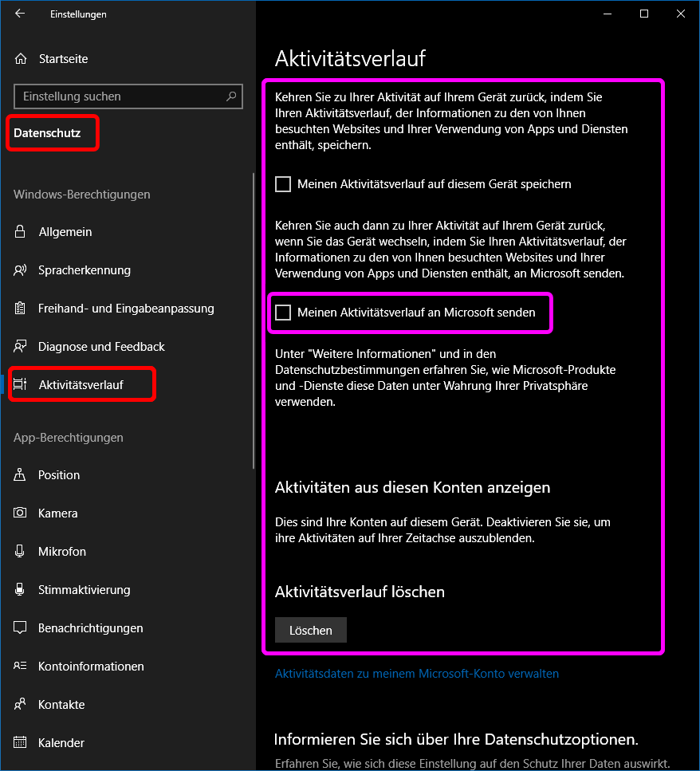The height and width of the screenshot is (771, 700).
Task: Select Kontoinformationen in the sidebar
Action: 91,667
